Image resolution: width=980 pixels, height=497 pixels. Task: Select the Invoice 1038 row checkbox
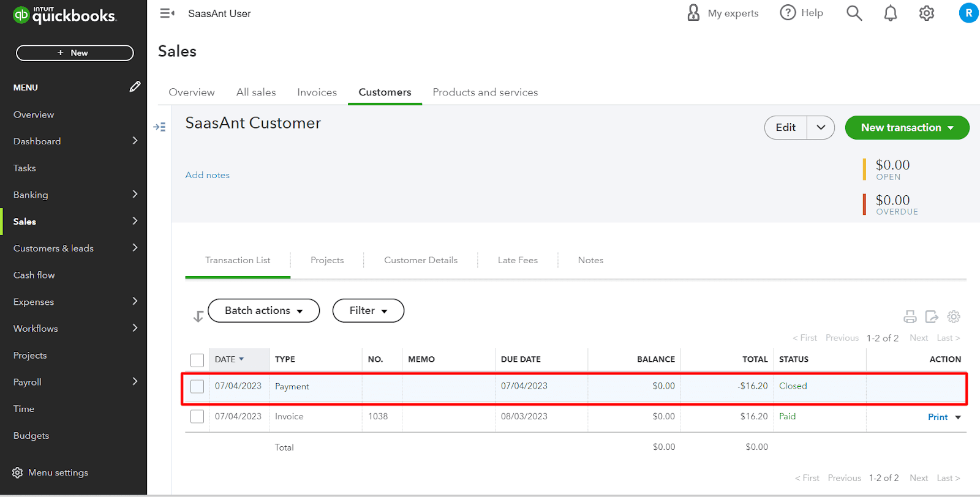coord(197,417)
